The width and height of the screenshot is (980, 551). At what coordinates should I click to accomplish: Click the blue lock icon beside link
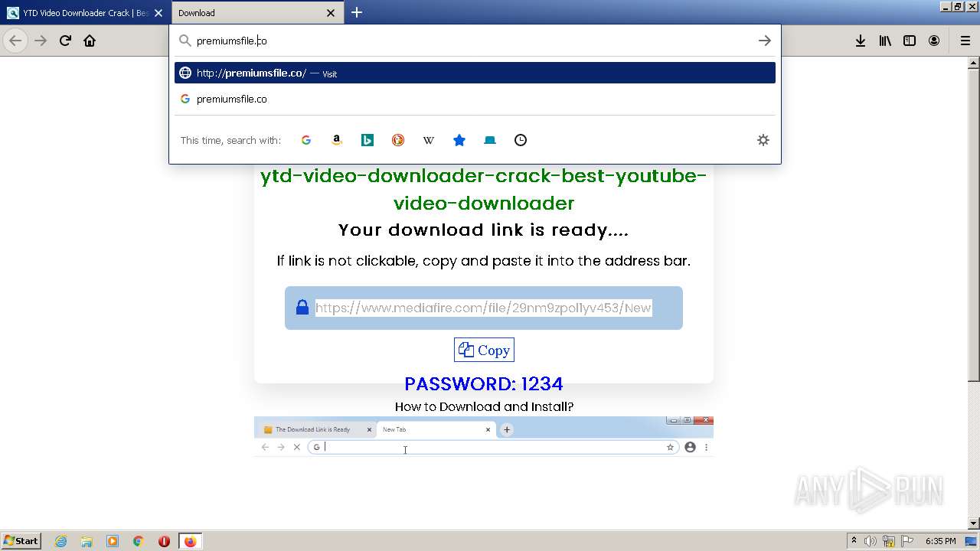(x=302, y=307)
